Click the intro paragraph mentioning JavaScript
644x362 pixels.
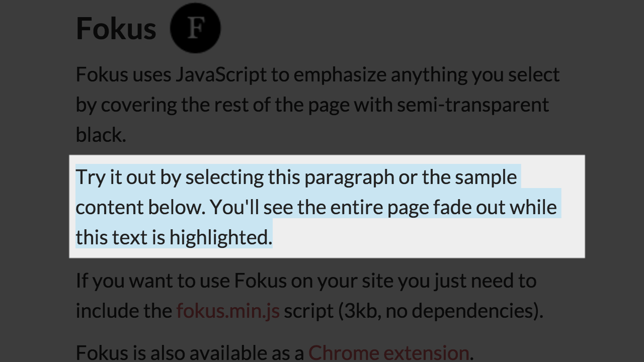pyautogui.click(x=318, y=105)
